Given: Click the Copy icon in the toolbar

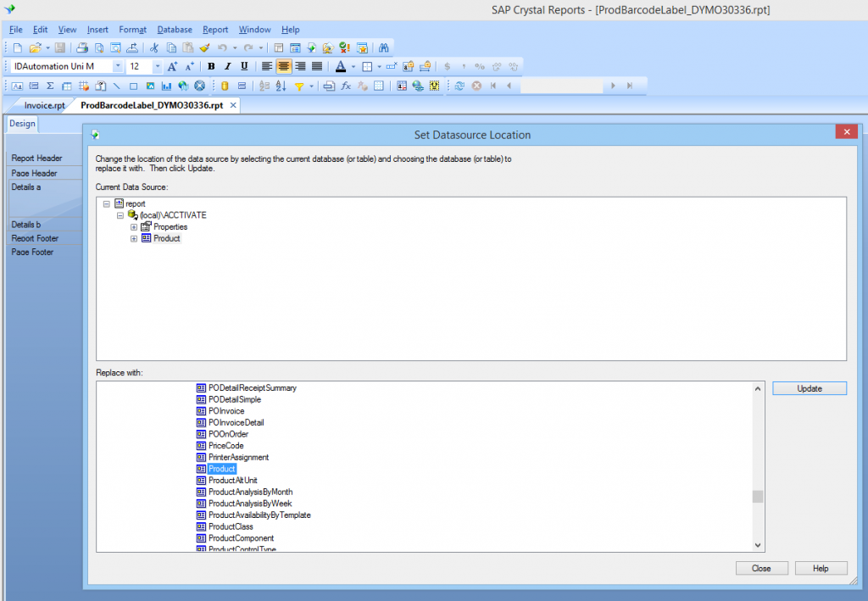Looking at the screenshot, I should [171, 48].
